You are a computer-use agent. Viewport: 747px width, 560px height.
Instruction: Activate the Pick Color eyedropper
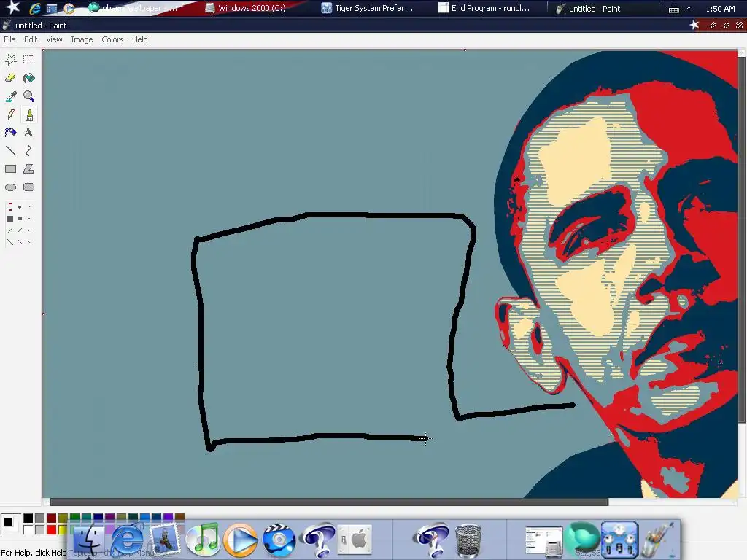pos(10,96)
